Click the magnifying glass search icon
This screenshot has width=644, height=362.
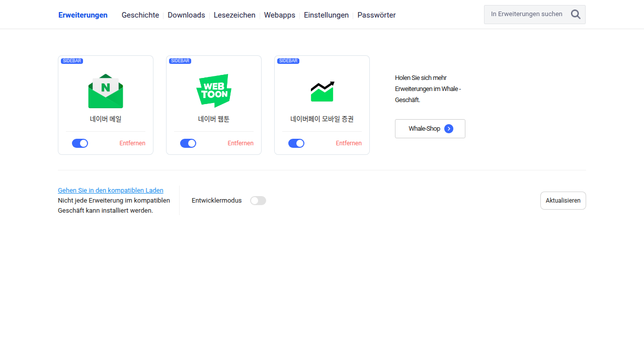(576, 15)
